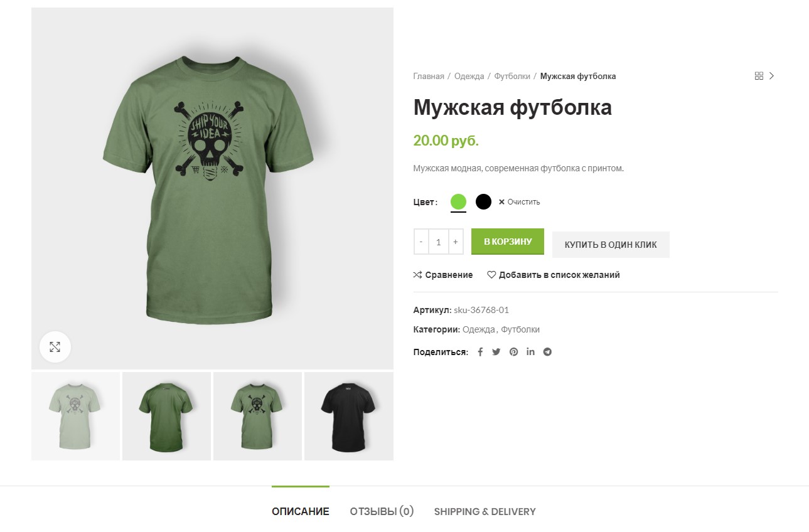Add to wishlist via heart link
Image resolution: width=809 pixels, height=532 pixels.
(554, 275)
